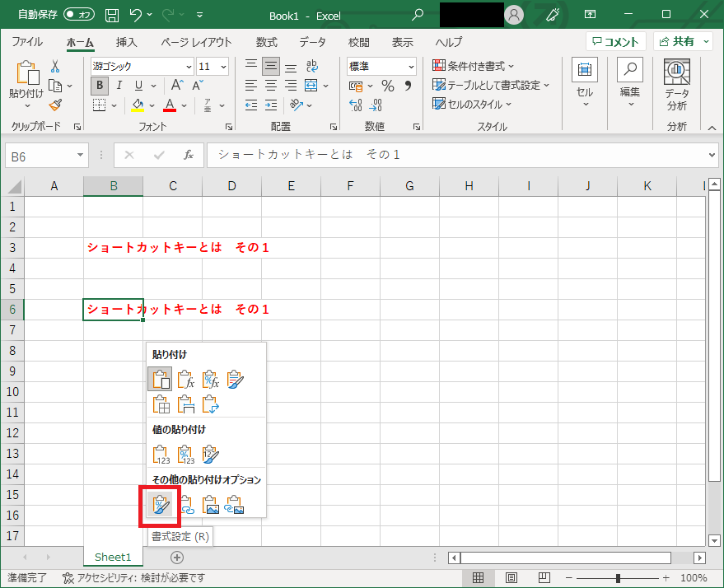Choose Keep Source Formatting paste option
724x588 pixels.
[236, 380]
